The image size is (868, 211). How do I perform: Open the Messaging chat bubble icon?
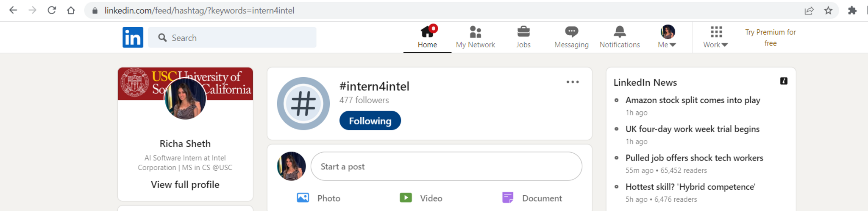[571, 32]
